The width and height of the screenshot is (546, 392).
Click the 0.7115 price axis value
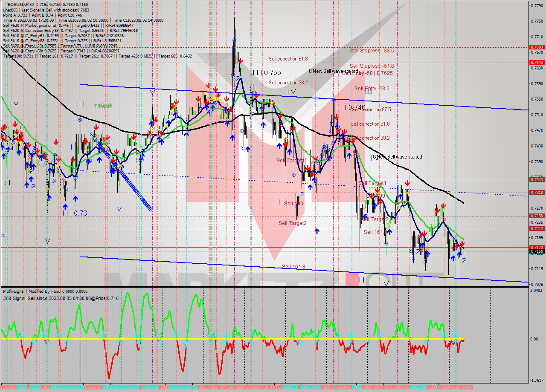tap(536, 268)
